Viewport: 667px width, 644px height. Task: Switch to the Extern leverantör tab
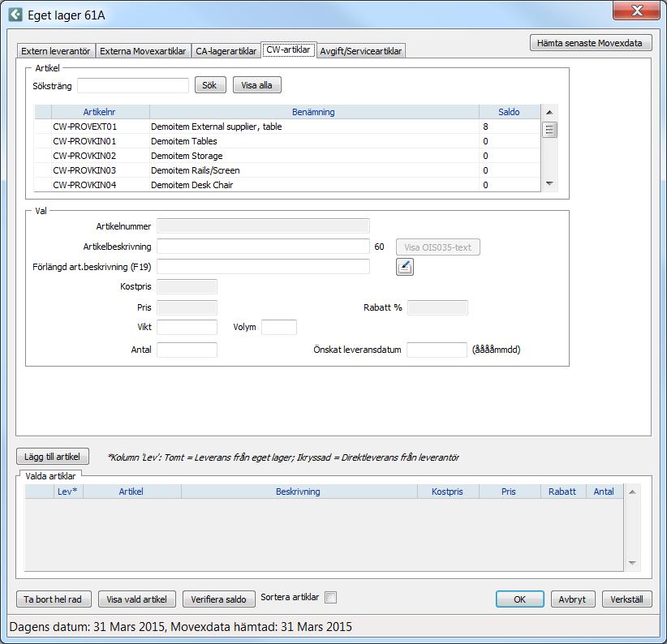coord(56,51)
